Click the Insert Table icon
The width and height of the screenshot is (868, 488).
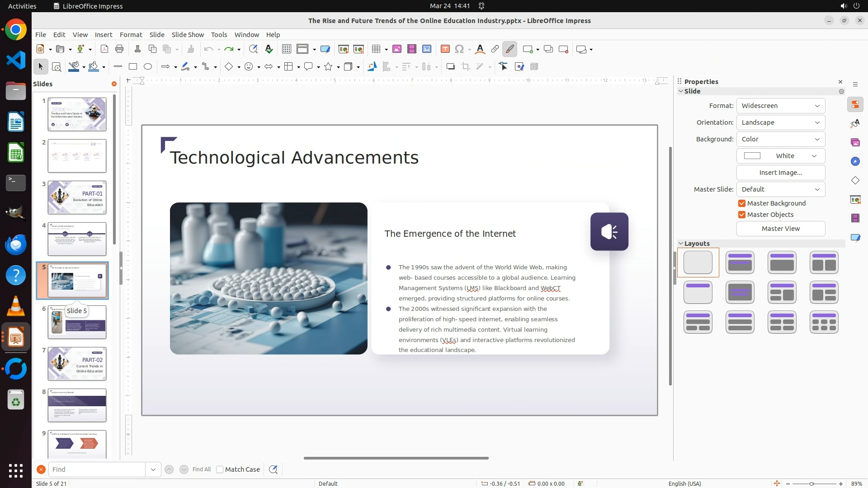376,49
